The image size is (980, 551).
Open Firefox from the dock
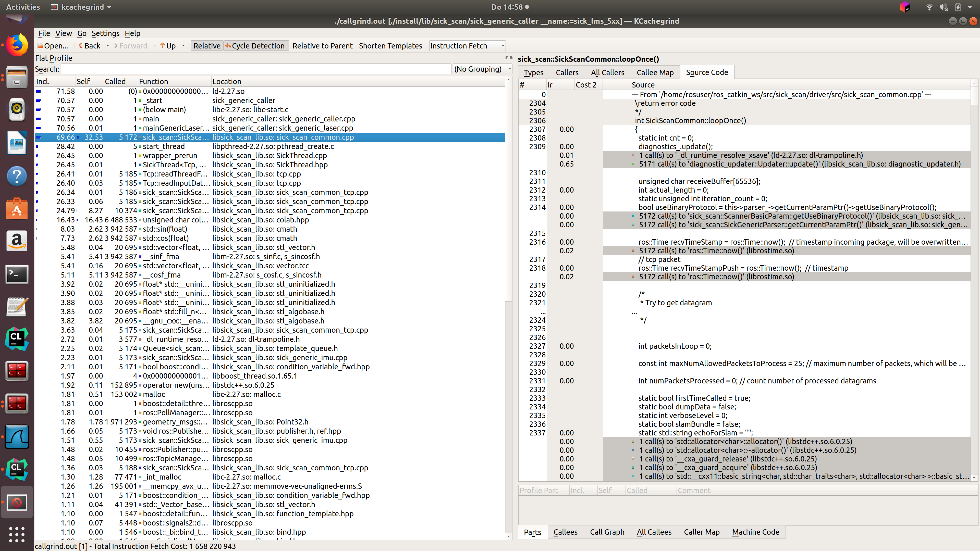click(x=17, y=45)
